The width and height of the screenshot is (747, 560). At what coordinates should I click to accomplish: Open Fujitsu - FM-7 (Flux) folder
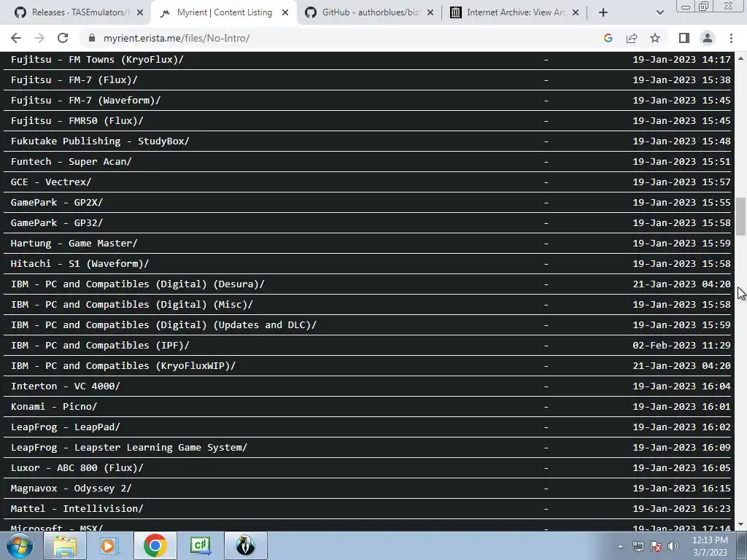click(74, 80)
